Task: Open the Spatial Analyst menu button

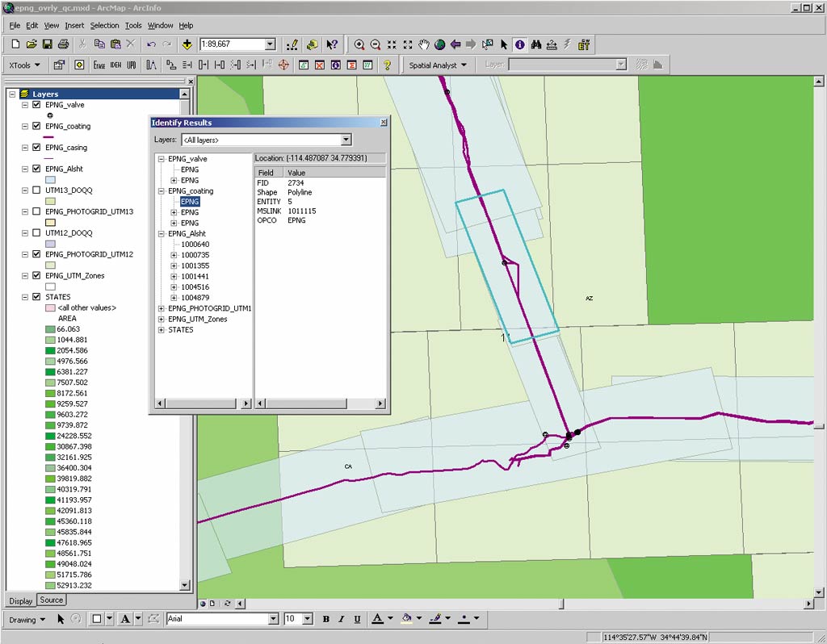Action: click(437, 65)
